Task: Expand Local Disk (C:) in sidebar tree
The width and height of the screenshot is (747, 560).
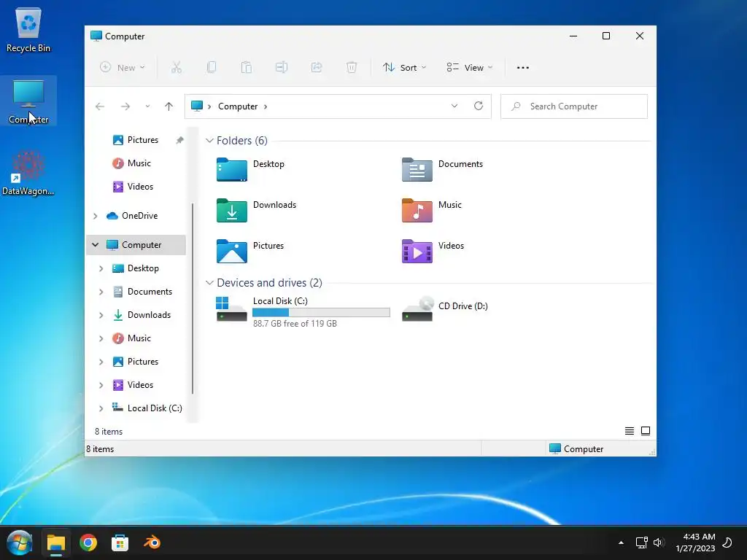Action: 101,408
